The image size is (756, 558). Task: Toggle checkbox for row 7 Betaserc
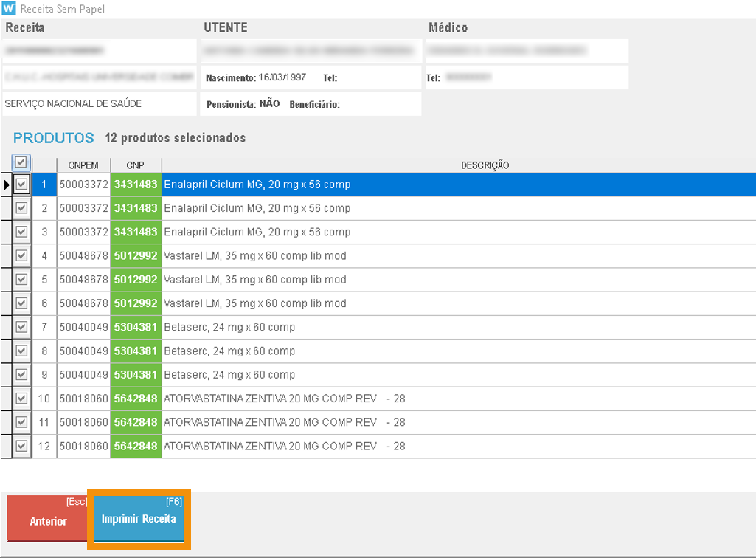(x=21, y=327)
